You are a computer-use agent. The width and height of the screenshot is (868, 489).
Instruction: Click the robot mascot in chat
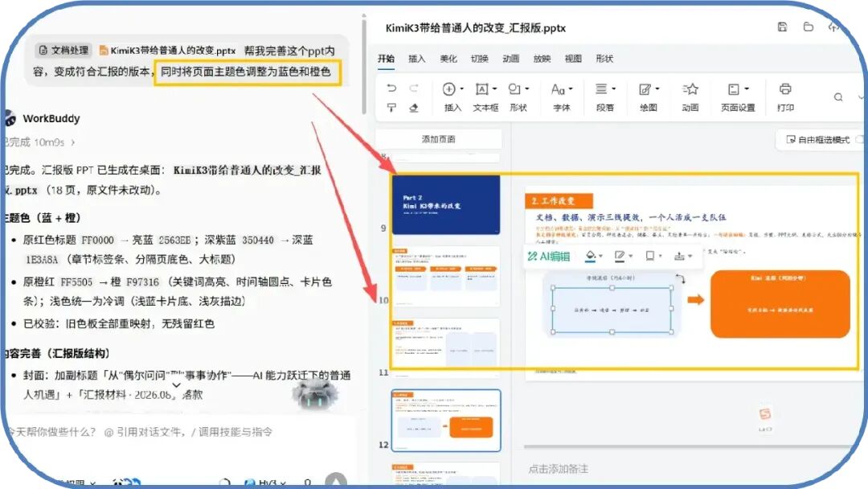(x=315, y=394)
